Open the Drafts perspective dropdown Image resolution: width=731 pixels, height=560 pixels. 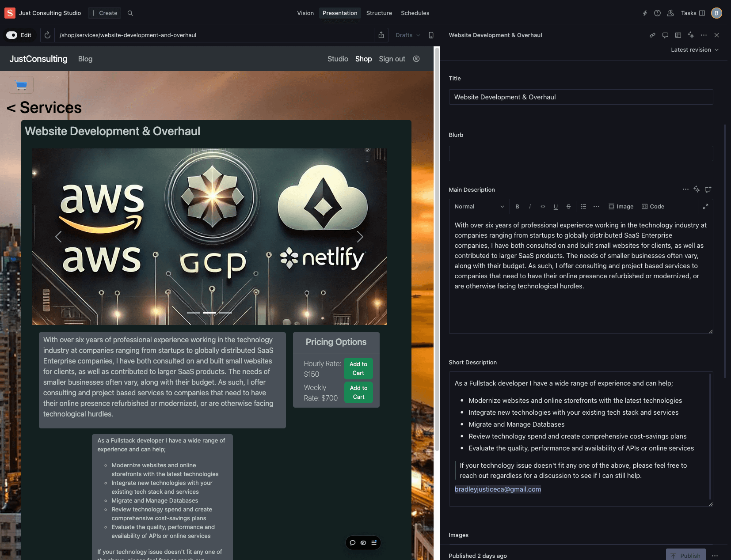407,35
